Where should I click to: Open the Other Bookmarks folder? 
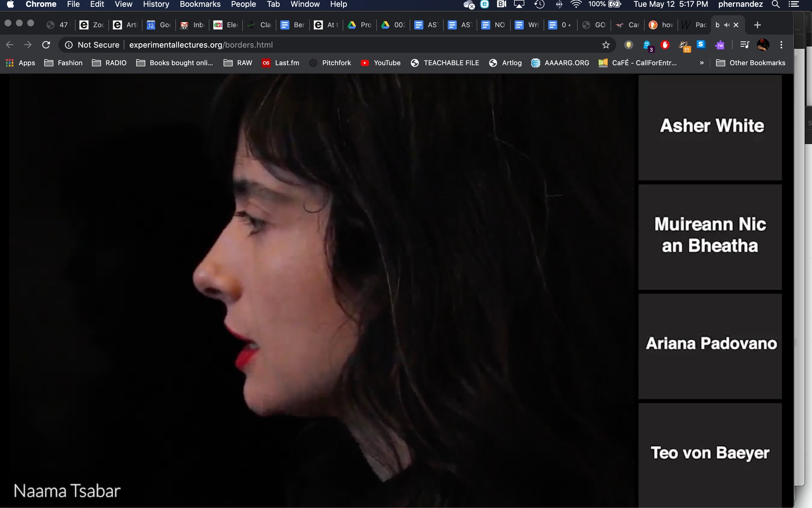(751, 63)
